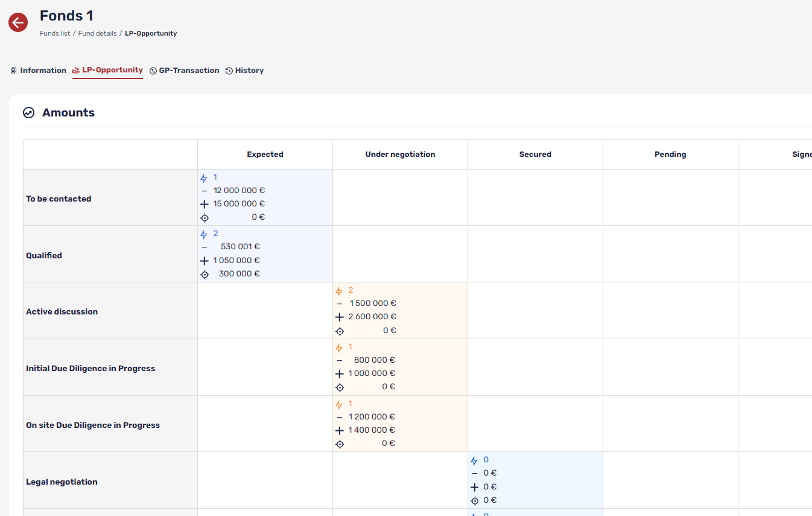Select the LP-Opportunity tab
812x516 pixels.
pyautogui.click(x=108, y=70)
